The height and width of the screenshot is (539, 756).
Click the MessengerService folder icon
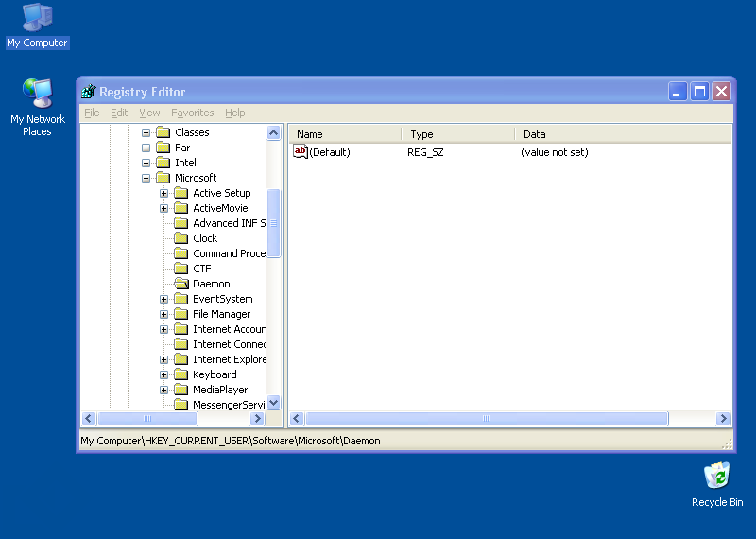[x=181, y=405]
